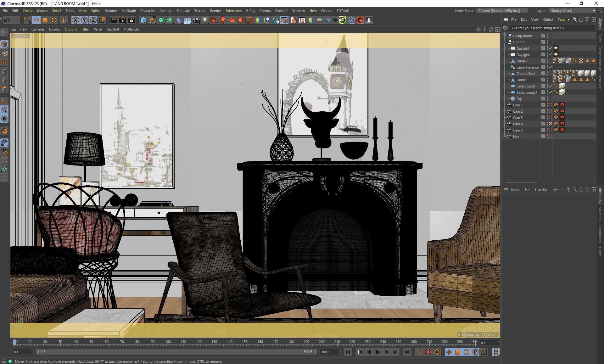
Task: Open the Node Space dropdown
Action: 502,11
